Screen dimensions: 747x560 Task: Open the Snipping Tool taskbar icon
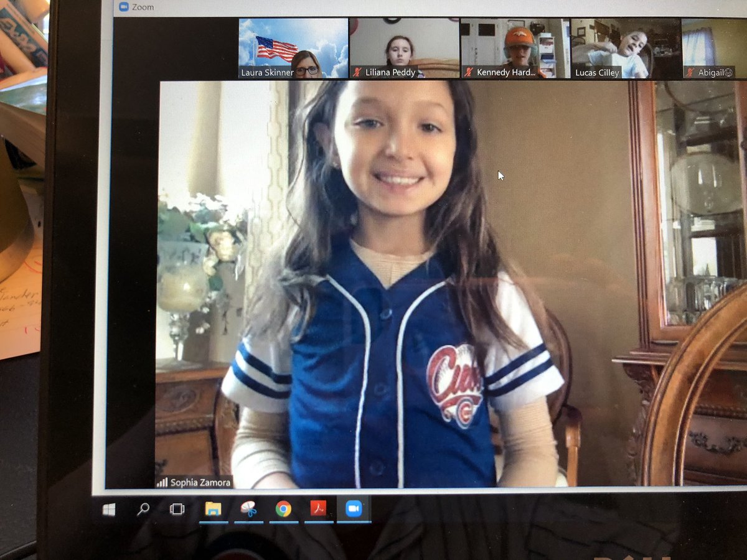tap(249, 509)
